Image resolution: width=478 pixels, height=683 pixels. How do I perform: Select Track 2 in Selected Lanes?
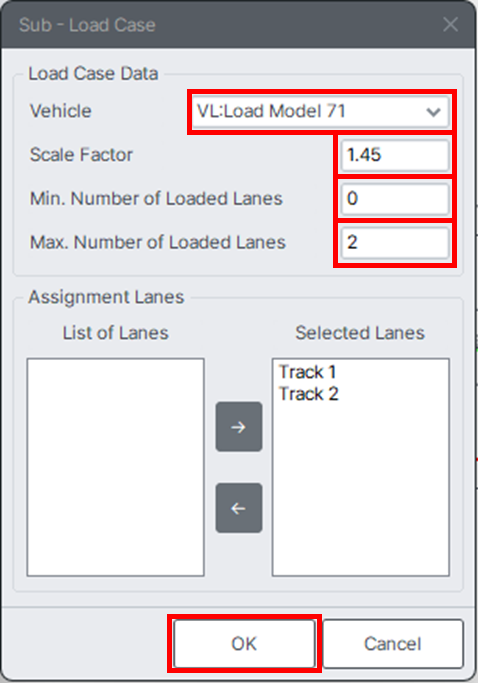coord(308,394)
